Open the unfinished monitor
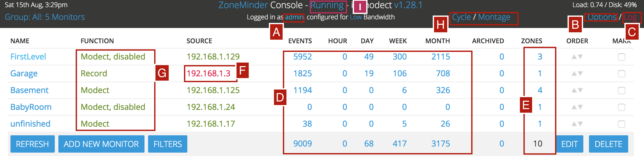This screenshot has height=162, width=644. click(x=30, y=124)
